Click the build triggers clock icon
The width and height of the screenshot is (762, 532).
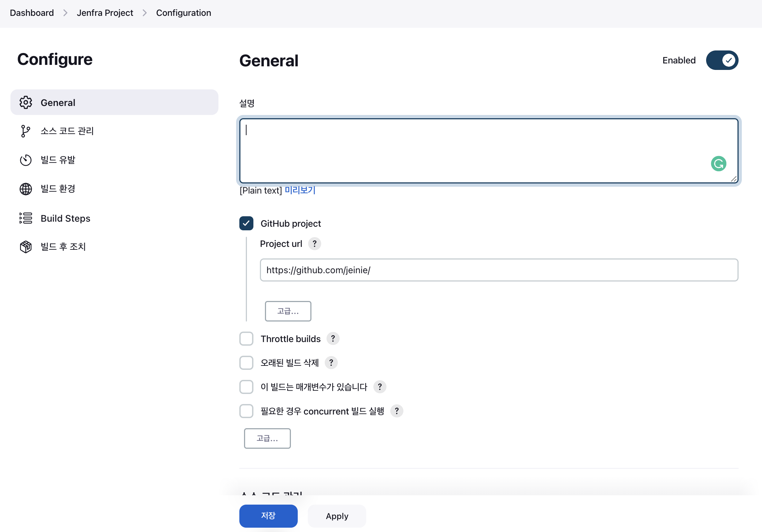(26, 160)
